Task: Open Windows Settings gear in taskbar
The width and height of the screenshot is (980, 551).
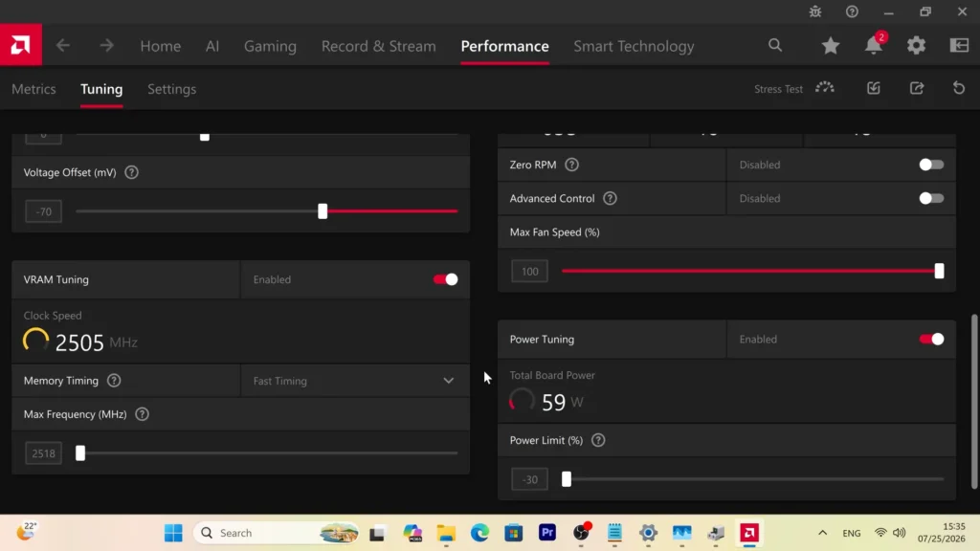Action: coord(648,533)
